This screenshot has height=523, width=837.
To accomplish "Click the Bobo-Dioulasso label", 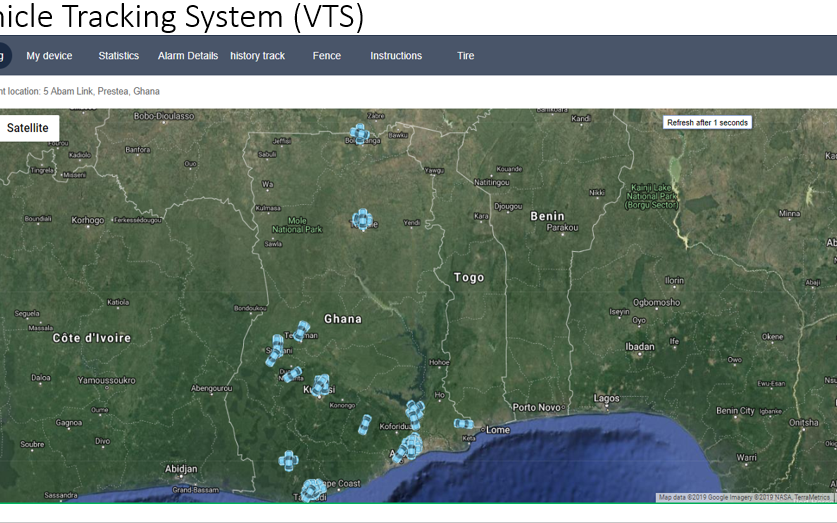I will pos(164,116).
